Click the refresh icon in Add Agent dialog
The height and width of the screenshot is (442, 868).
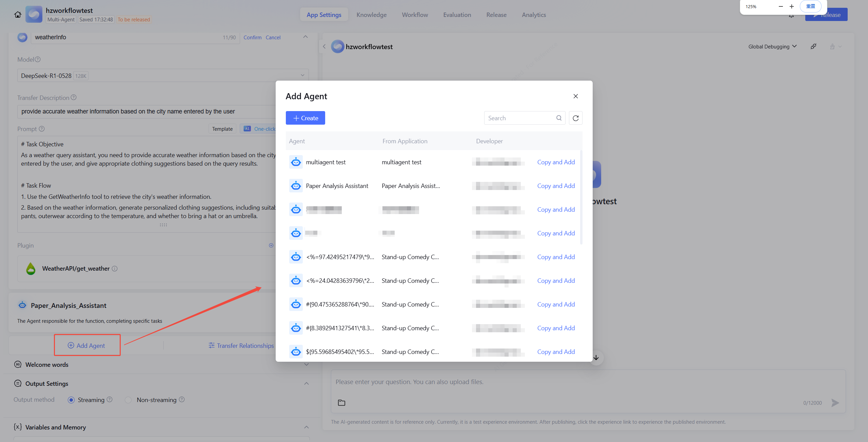(x=575, y=118)
